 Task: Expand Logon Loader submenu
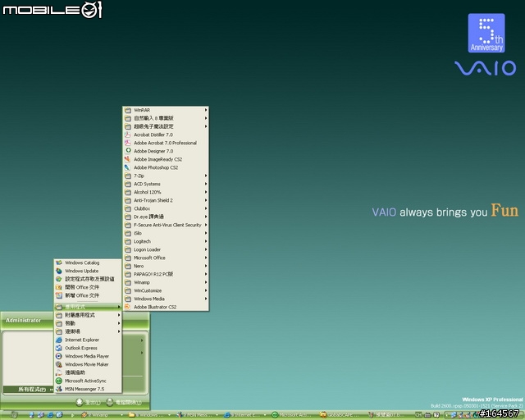point(166,249)
